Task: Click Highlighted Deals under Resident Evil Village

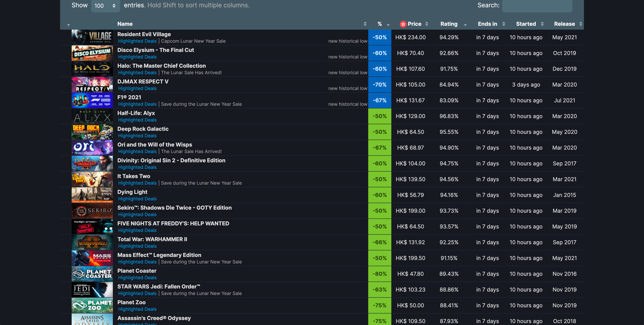Action: pyautogui.click(x=137, y=41)
